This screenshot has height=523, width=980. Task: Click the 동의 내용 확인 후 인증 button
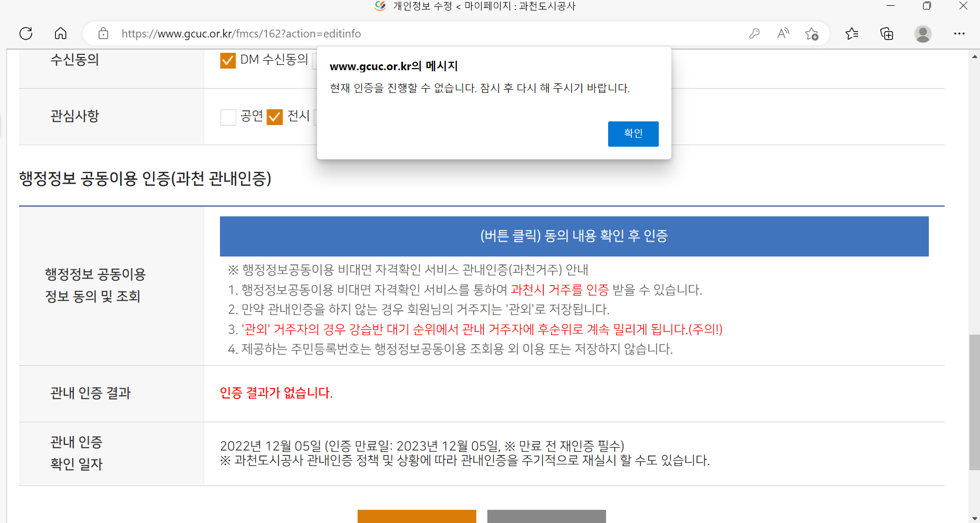(x=574, y=236)
